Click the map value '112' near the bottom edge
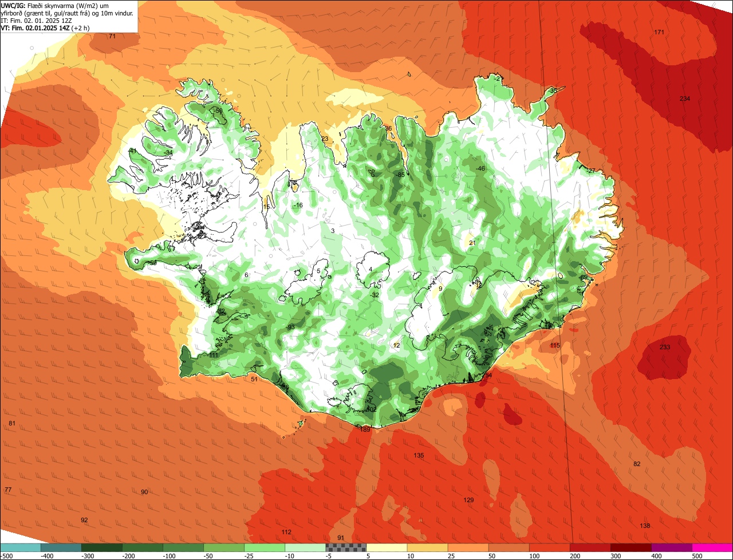 tap(286, 532)
